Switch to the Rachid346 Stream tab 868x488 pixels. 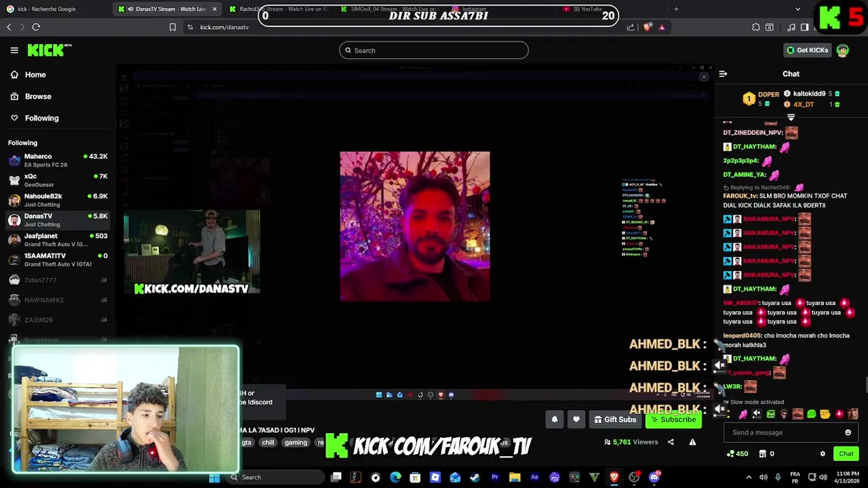tap(278, 9)
